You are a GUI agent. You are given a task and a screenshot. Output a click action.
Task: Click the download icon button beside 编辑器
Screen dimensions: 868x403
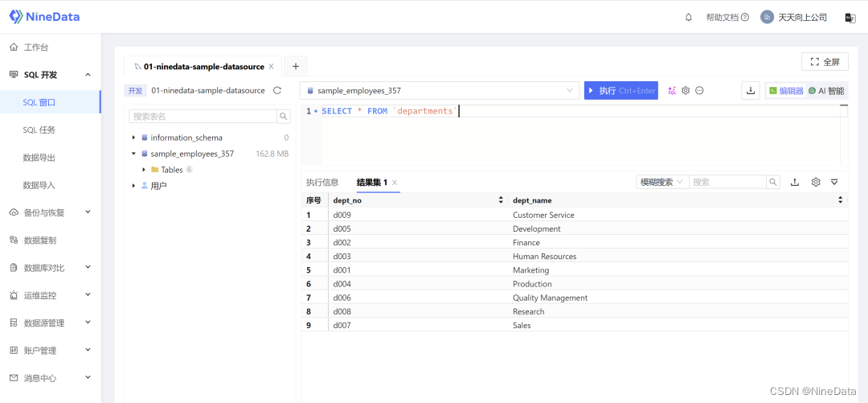[x=751, y=90]
